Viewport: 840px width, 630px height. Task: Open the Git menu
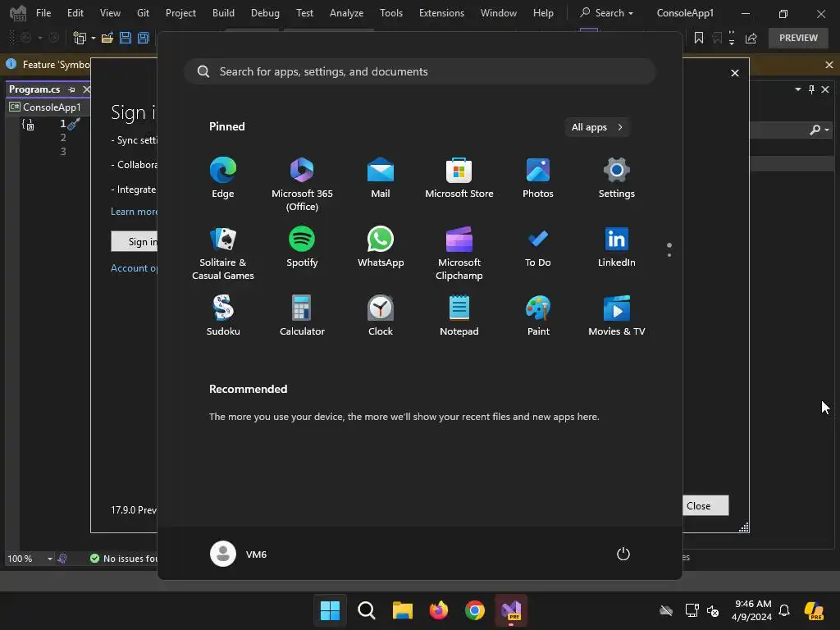[143, 13]
